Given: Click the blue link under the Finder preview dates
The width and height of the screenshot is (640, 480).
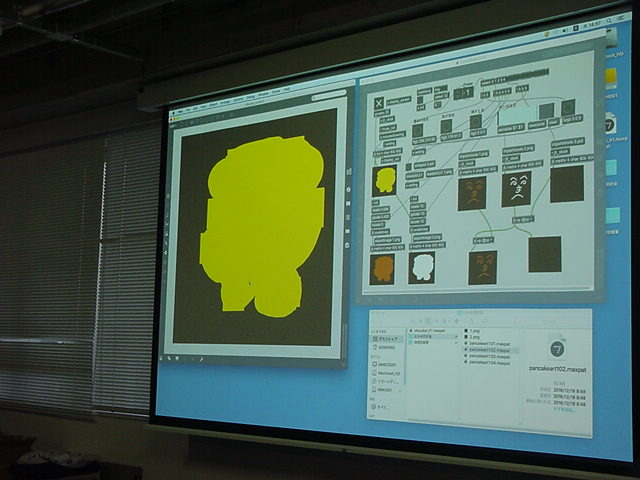Looking at the screenshot, I should [565, 409].
